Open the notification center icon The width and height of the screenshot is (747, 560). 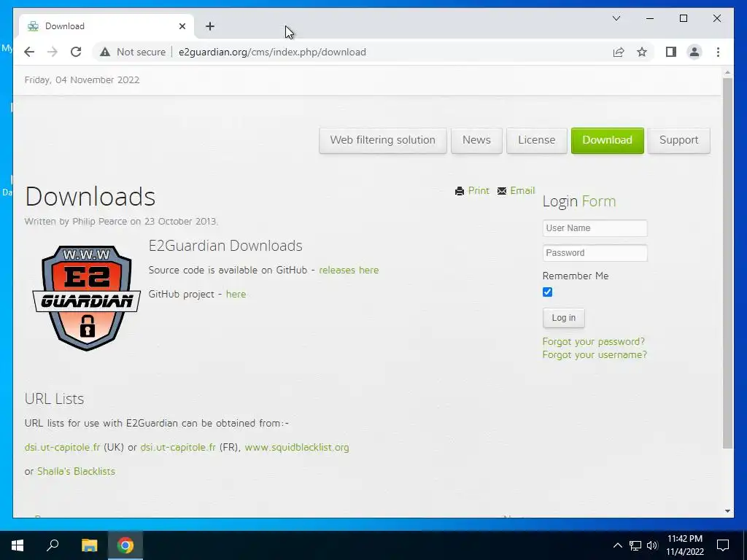[723, 545]
